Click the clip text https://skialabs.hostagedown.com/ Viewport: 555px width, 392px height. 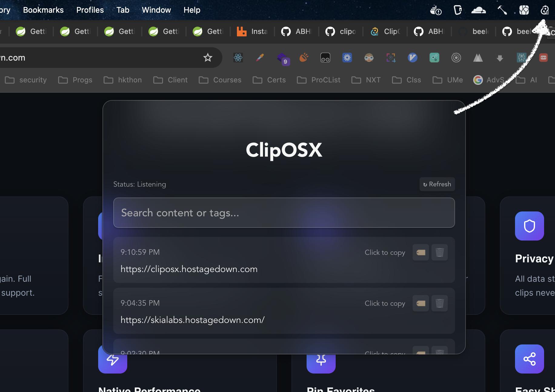click(x=193, y=320)
